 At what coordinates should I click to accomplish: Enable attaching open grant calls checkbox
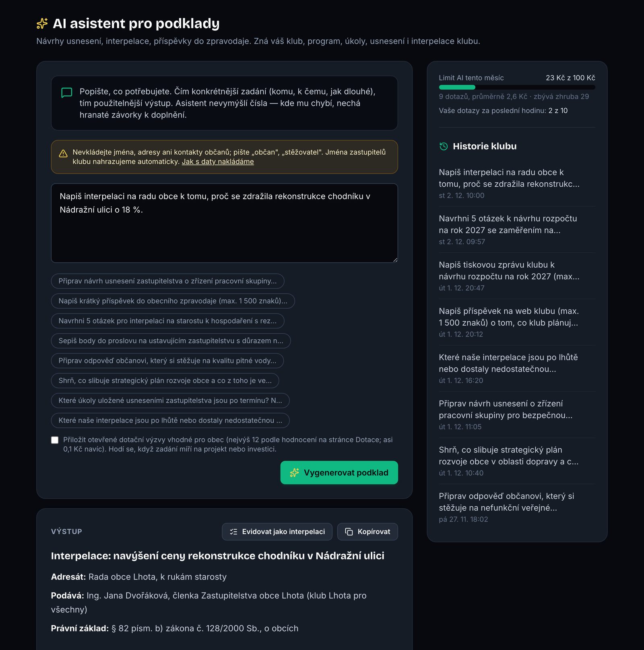coord(55,440)
